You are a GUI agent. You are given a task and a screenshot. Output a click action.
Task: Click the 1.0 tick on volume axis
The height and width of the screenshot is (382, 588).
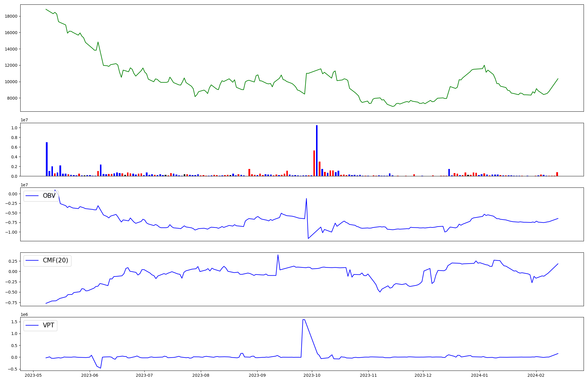click(14, 128)
